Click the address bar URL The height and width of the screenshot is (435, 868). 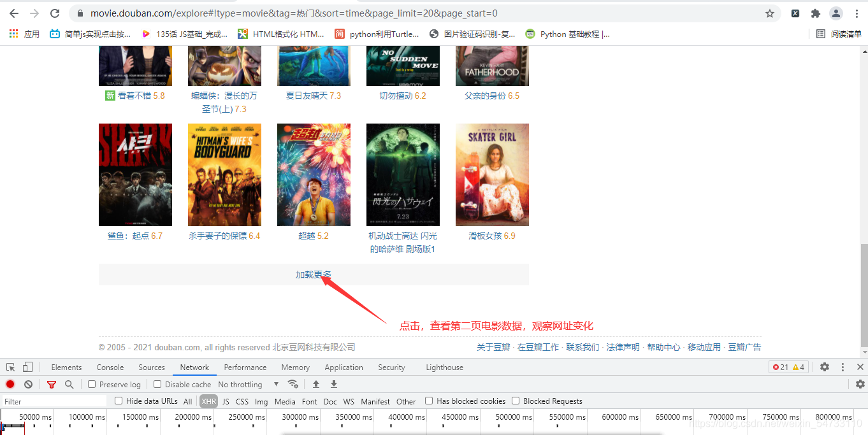[294, 13]
